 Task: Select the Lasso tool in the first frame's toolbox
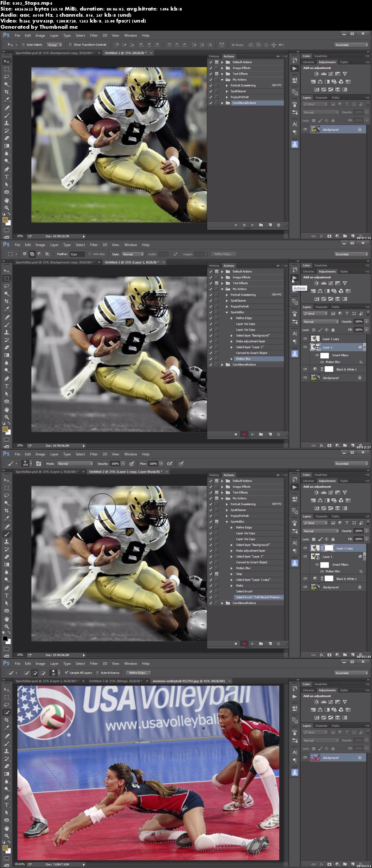pyautogui.click(x=7, y=77)
